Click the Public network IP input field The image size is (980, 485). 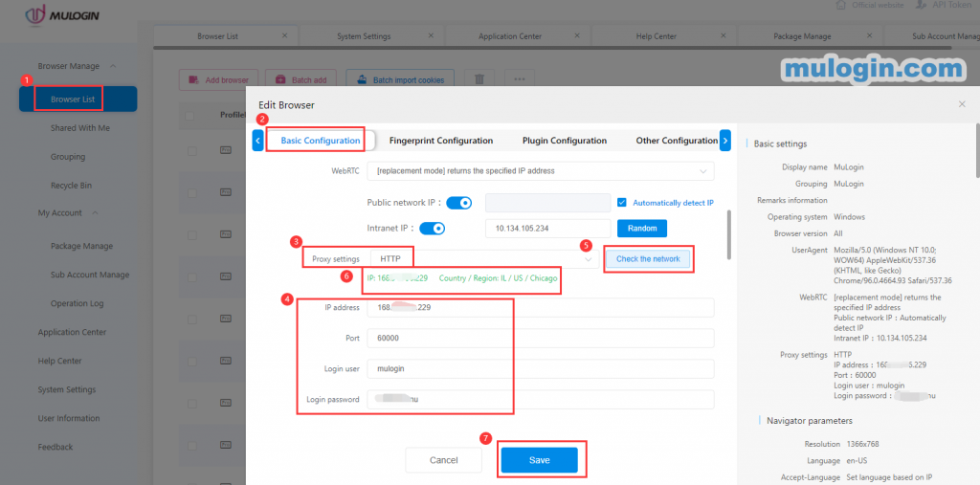[547, 203]
